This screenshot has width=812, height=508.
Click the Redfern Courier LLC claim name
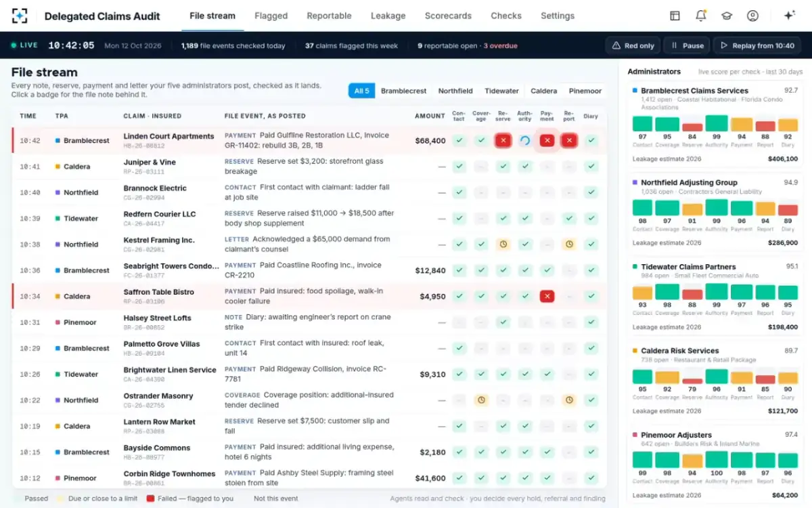point(160,214)
